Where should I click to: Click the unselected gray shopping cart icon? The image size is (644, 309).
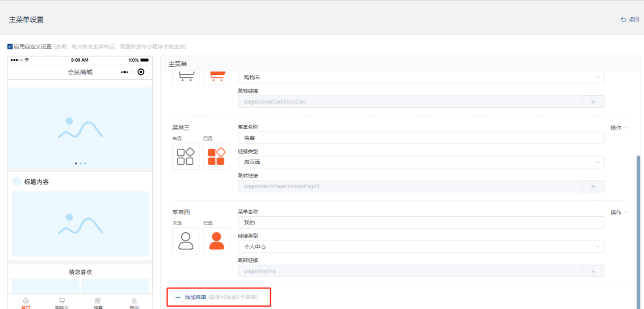click(185, 77)
